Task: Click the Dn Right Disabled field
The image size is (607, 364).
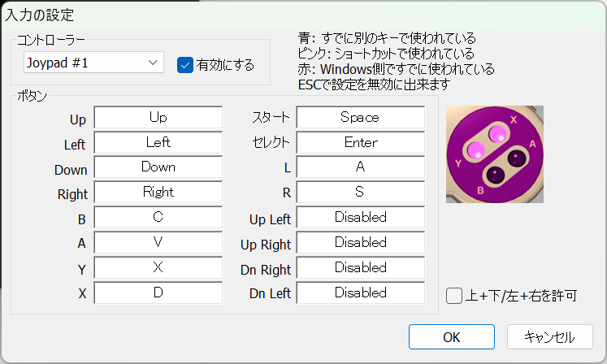Action: [x=360, y=267]
